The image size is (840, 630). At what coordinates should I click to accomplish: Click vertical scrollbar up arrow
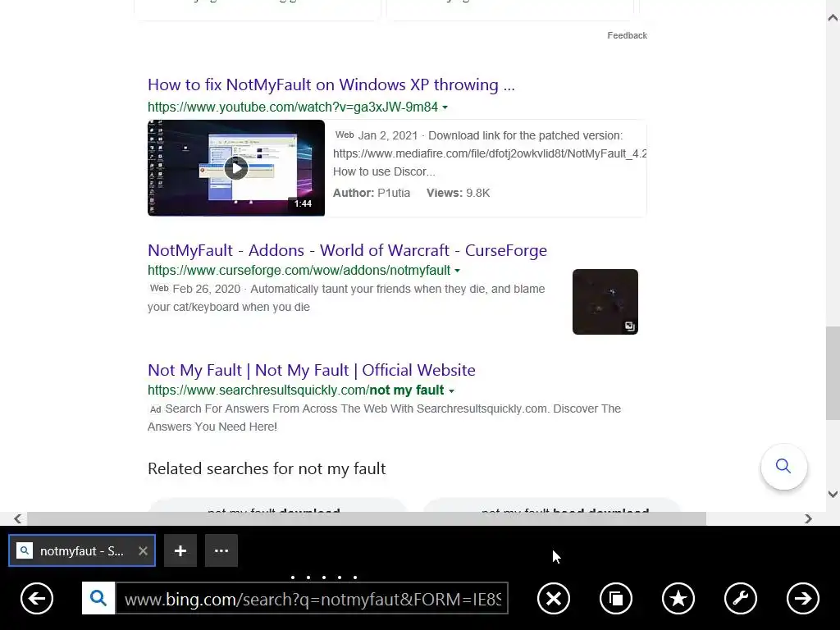coord(833,18)
